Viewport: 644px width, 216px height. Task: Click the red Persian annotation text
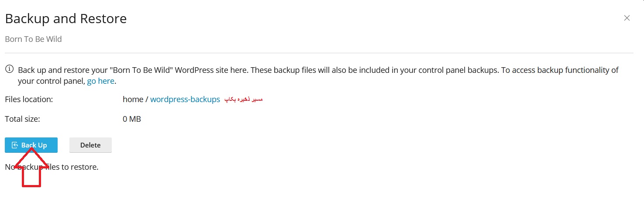pos(243,99)
